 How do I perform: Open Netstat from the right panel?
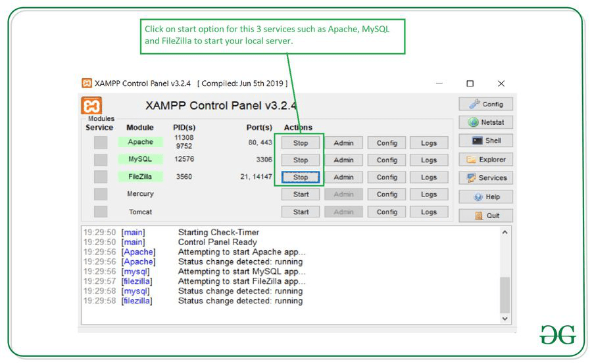pos(486,122)
